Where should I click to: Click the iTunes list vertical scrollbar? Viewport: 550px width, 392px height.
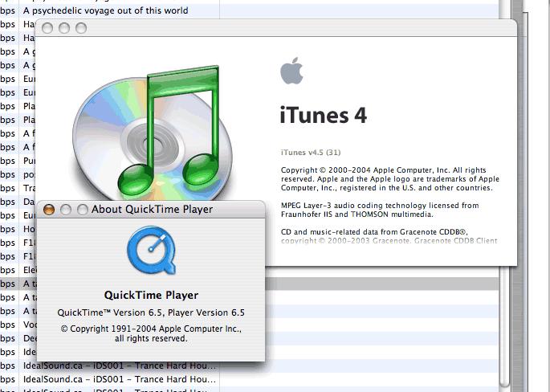point(503,328)
